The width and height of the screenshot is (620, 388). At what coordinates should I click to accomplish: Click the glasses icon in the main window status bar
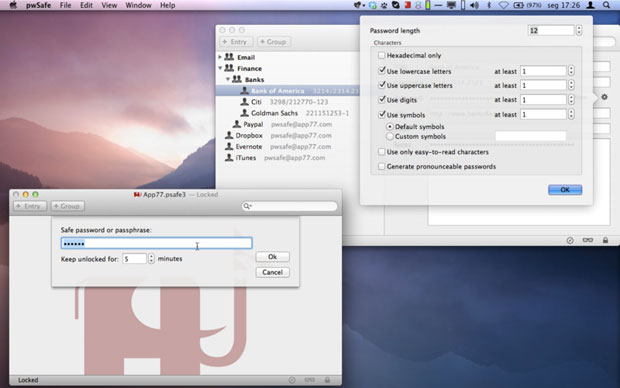[x=588, y=240]
